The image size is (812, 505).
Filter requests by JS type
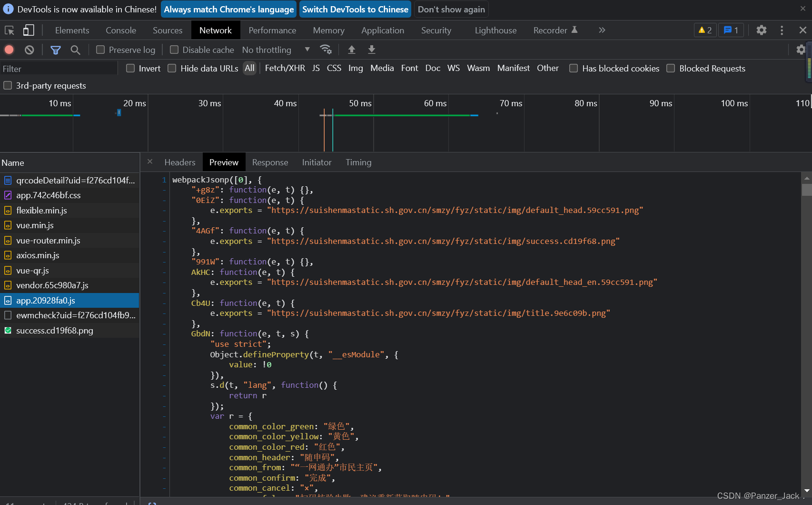tap(316, 68)
